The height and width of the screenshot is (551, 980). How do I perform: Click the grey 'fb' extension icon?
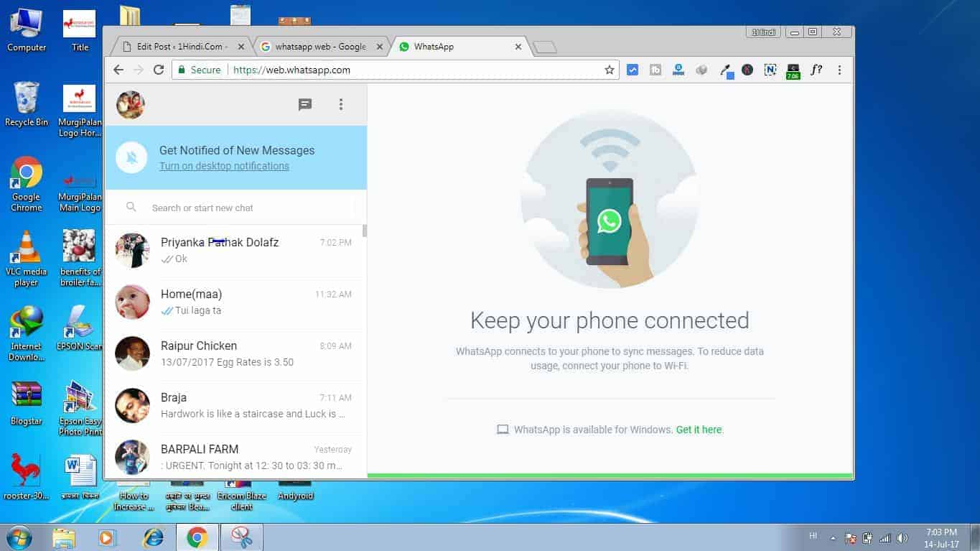pos(655,70)
